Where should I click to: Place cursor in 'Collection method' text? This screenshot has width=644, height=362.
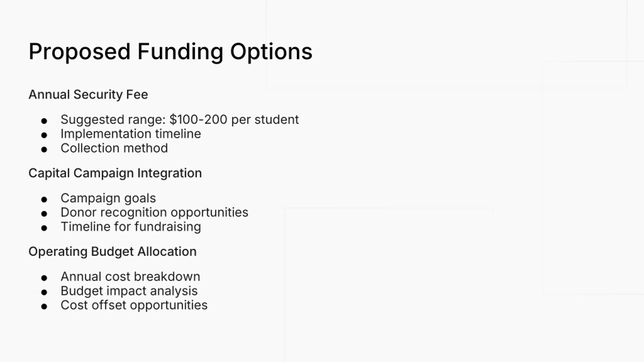coord(114,148)
